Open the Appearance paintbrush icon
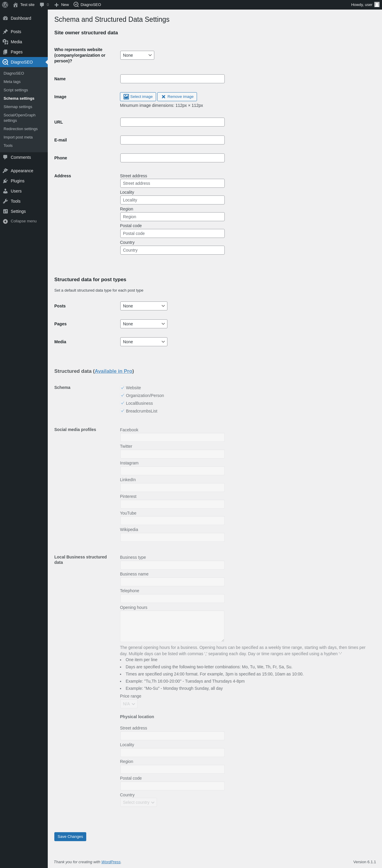Viewport: 382px width, 868px height. coord(5,171)
